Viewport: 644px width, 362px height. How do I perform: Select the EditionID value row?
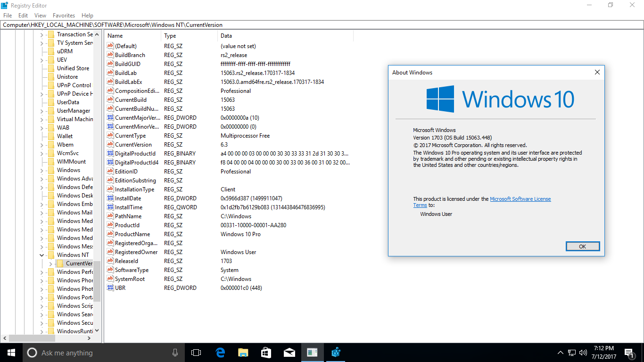point(229,172)
